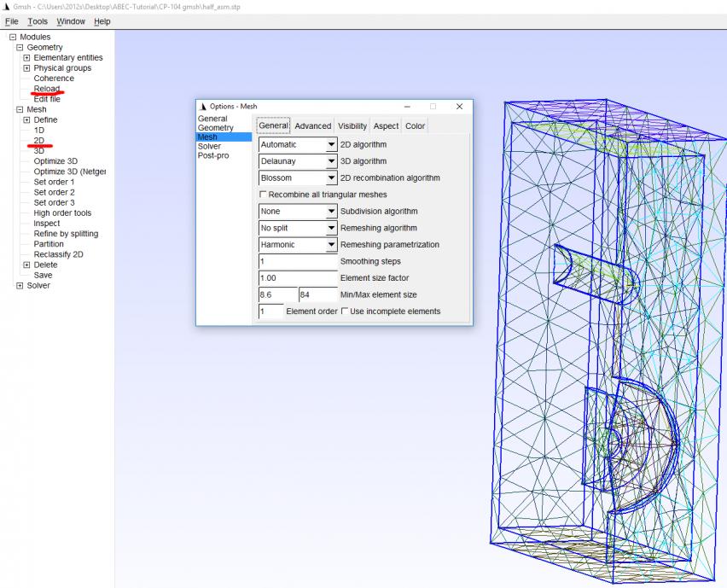Click 2D under Mesh

pyautogui.click(x=39, y=140)
